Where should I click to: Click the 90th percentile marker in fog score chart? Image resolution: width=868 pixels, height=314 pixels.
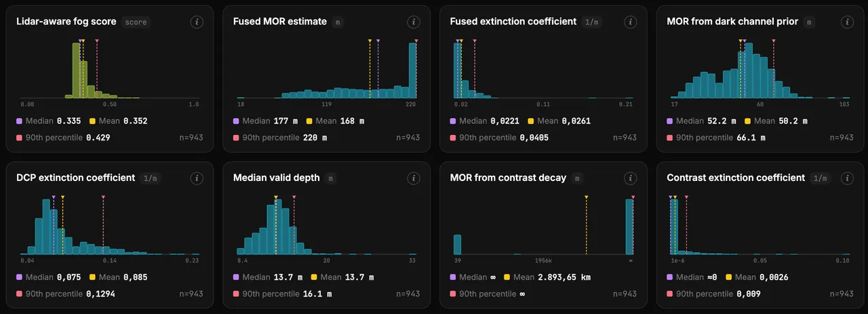[97, 41]
